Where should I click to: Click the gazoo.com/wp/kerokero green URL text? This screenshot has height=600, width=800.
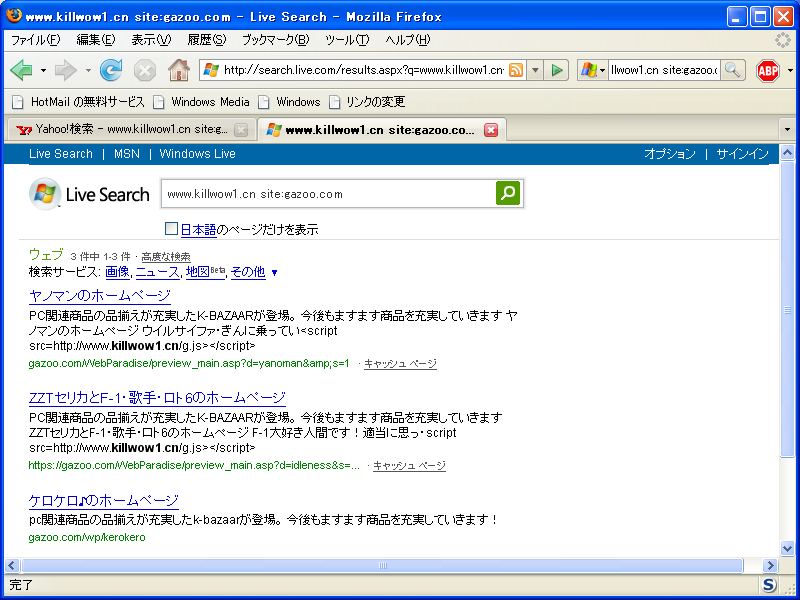87,537
